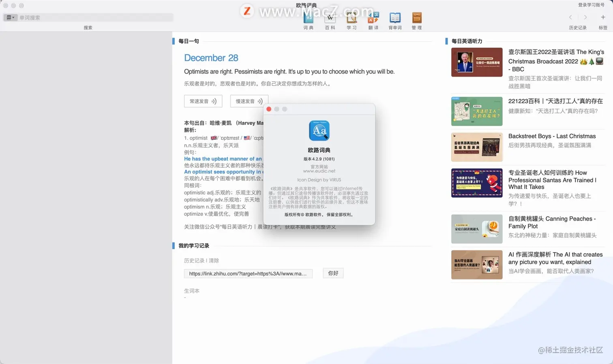Click 历史记录 label under learning records
Viewport: 613px width, 364px height.
coord(194,261)
